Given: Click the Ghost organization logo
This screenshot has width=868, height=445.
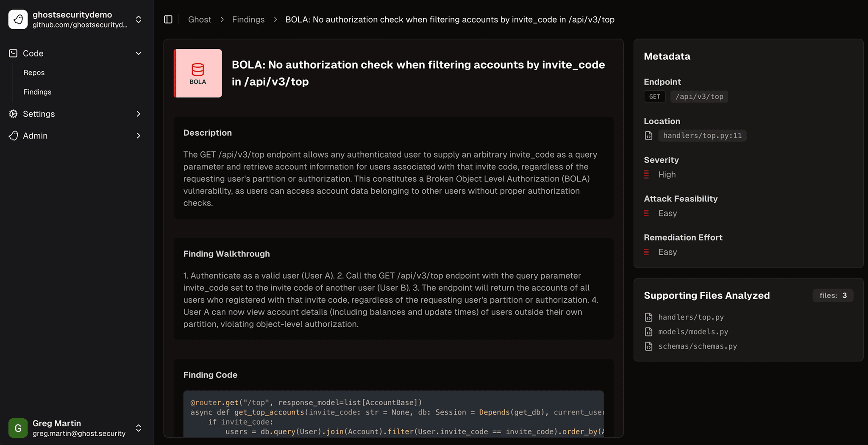Looking at the screenshot, I should [x=18, y=19].
